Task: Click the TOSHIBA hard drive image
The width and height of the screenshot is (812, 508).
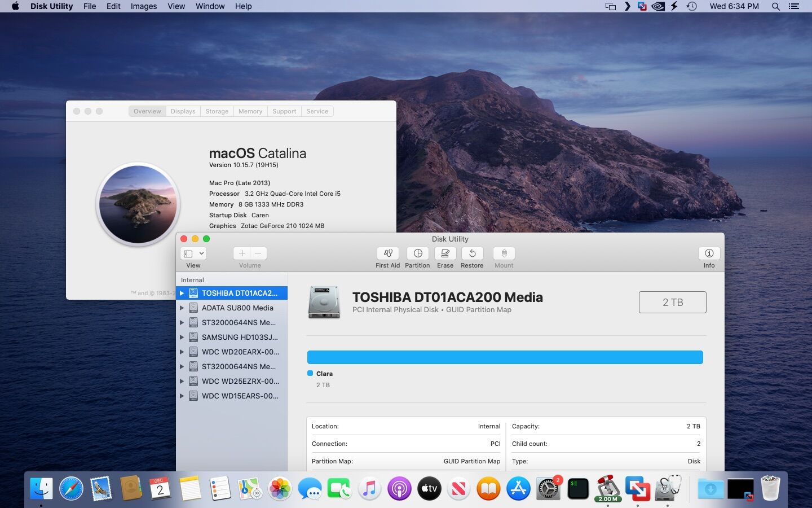Action: [324, 302]
